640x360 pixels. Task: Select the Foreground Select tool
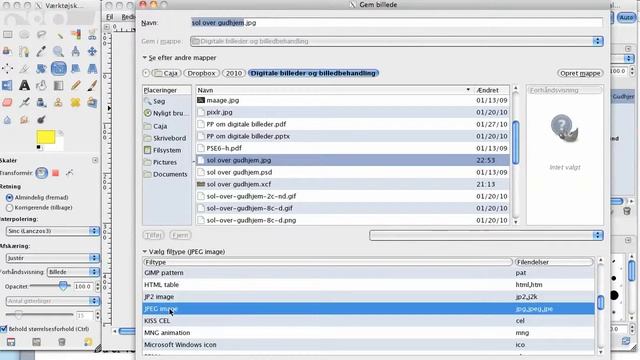(7, 51)
